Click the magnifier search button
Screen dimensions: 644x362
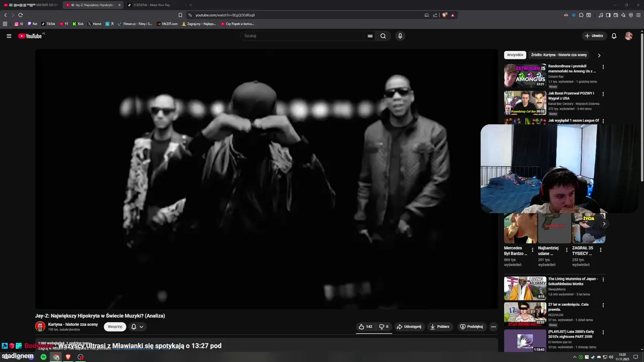point(383,36)
